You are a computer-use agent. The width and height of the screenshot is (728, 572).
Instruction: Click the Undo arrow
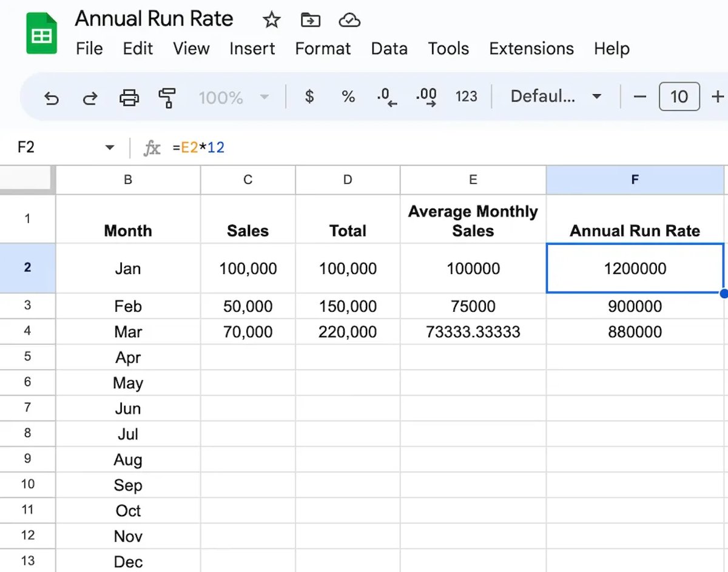click(x=52, y=97)
